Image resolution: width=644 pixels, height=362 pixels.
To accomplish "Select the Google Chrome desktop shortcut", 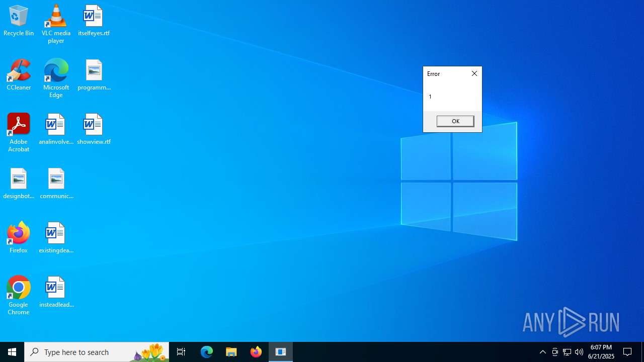I will point(19,296).
